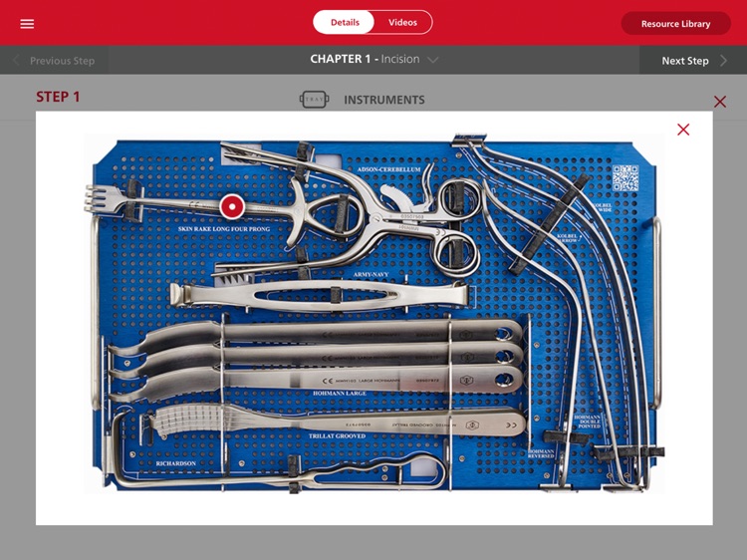Click the next step chevron arrow
The width and height of the screenshot is (747, 560).
coord(724,61)
